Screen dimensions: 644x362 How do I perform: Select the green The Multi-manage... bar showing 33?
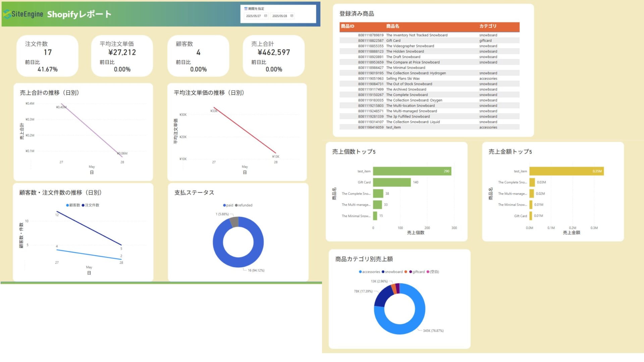pos(377,204)
